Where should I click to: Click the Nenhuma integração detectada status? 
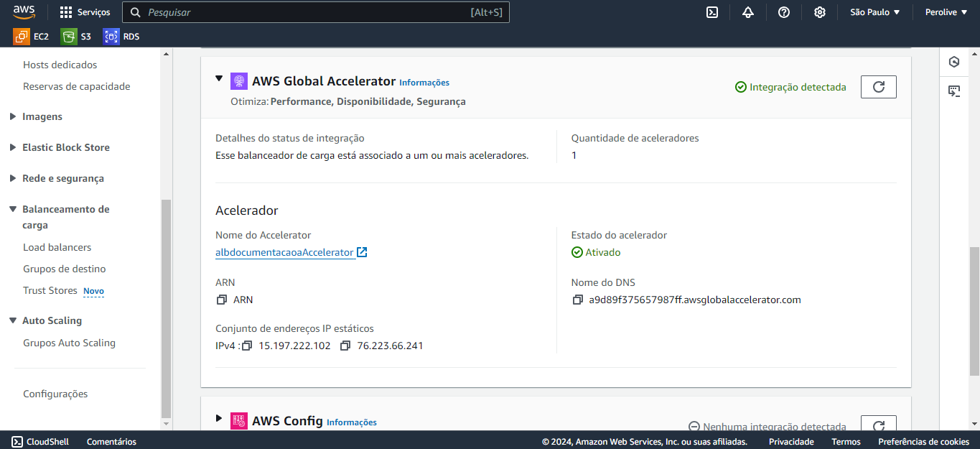pos(767,426)
